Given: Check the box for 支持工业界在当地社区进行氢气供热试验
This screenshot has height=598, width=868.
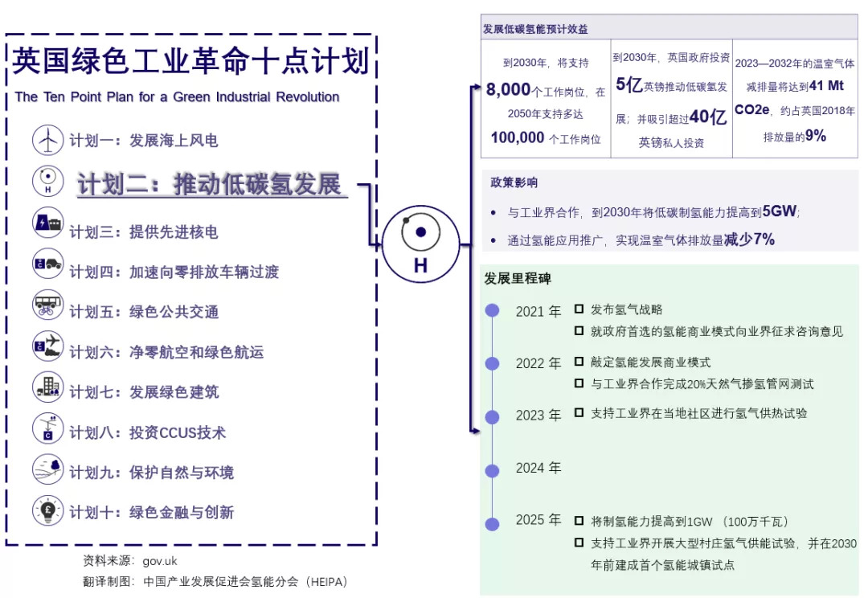Looking at the screenshot, I should tap(579, 412).
